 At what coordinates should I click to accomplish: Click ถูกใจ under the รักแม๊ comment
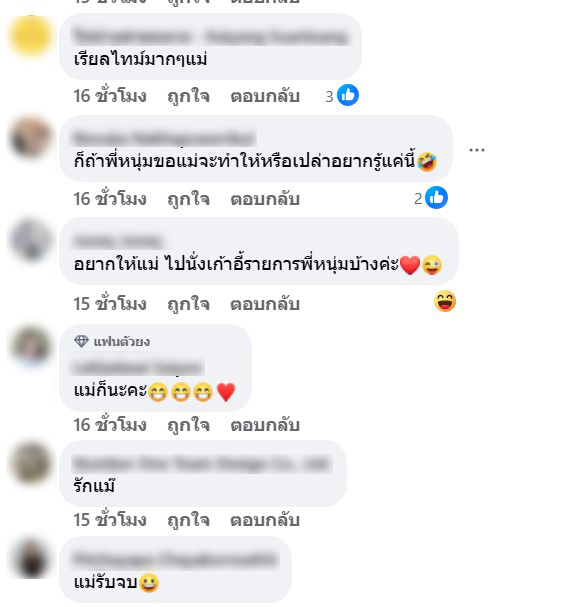[x=189, y=520]
